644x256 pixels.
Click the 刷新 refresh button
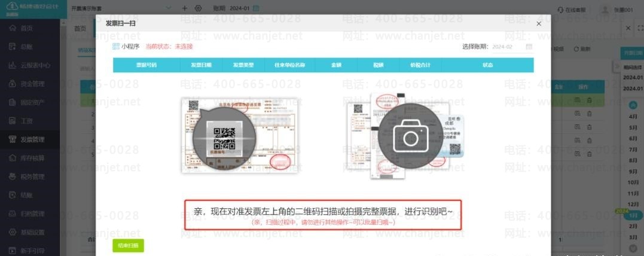tap(582, 49)
